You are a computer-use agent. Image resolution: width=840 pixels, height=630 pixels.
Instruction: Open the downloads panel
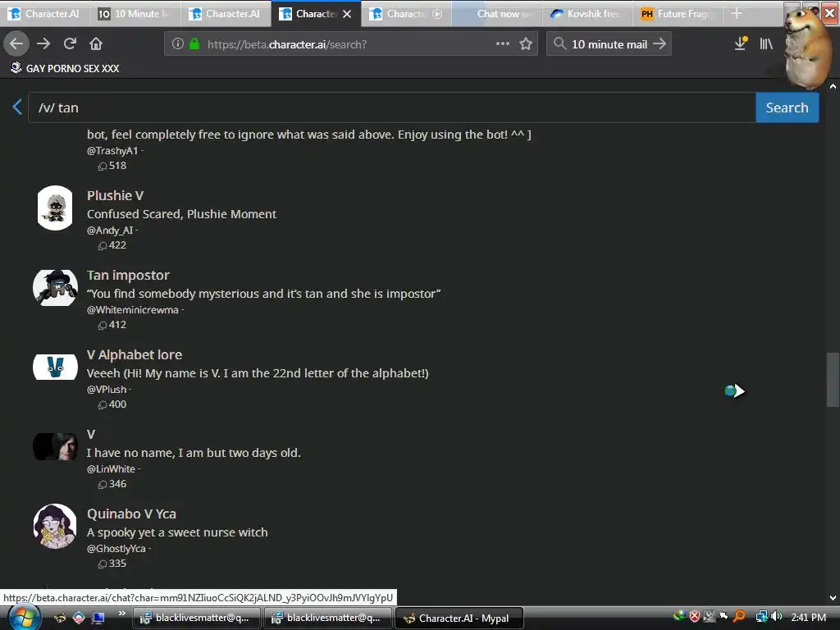[741, 43]
